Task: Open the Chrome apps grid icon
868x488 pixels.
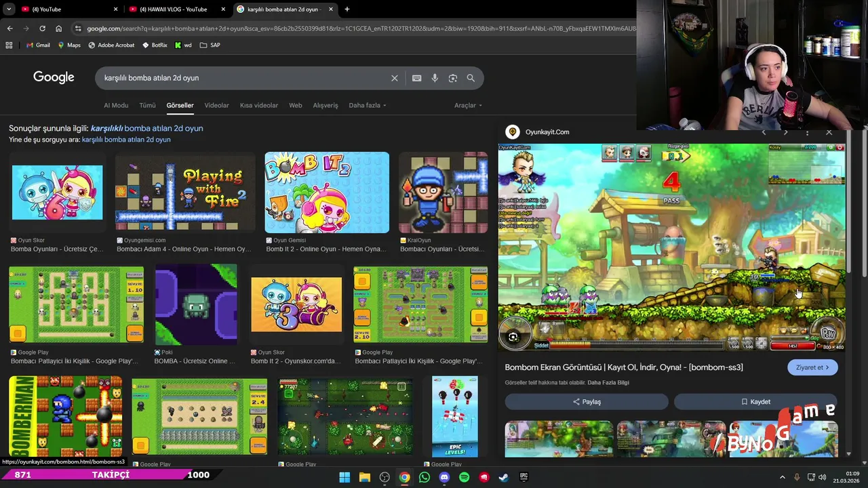Action: [9, 45]
